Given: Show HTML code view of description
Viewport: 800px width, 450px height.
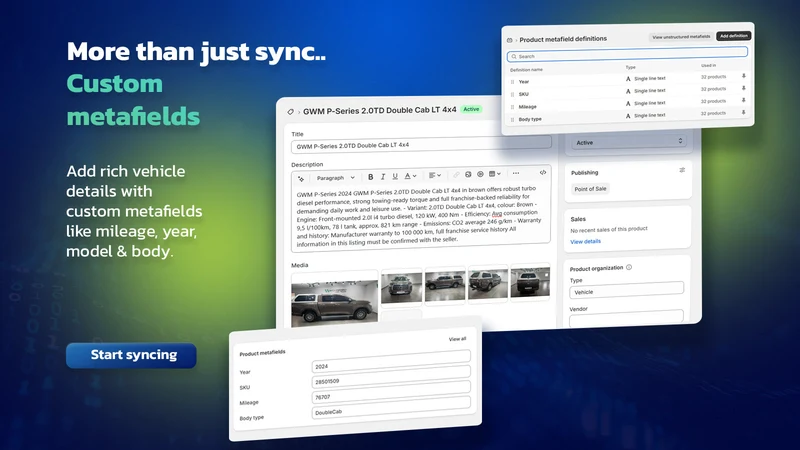Looking at the screenshot, I should click(543, 172).
